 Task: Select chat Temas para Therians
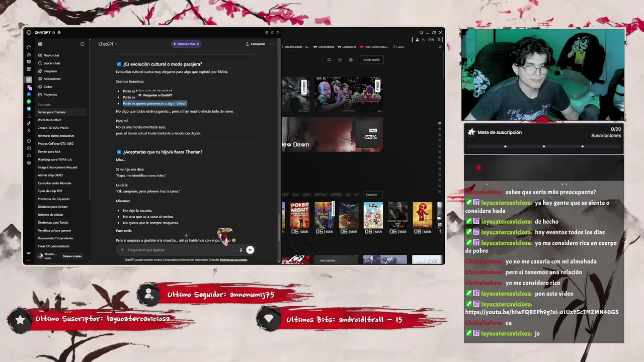[x=60, y=112]
